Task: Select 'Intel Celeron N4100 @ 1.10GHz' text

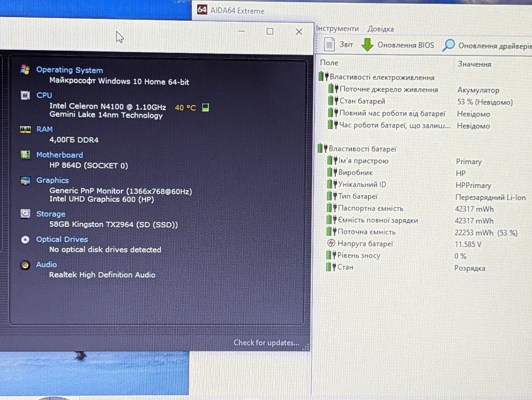Action: click(108, 106)
